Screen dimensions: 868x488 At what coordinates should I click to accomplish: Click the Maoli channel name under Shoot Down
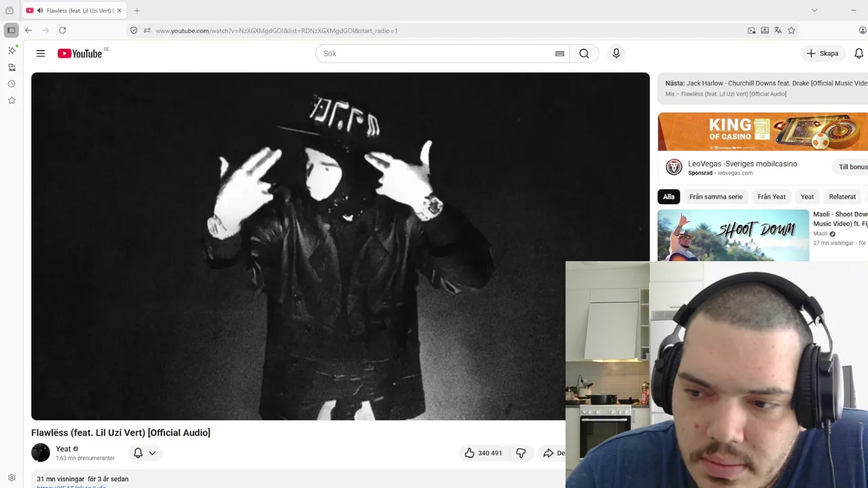tap(820, 234)
